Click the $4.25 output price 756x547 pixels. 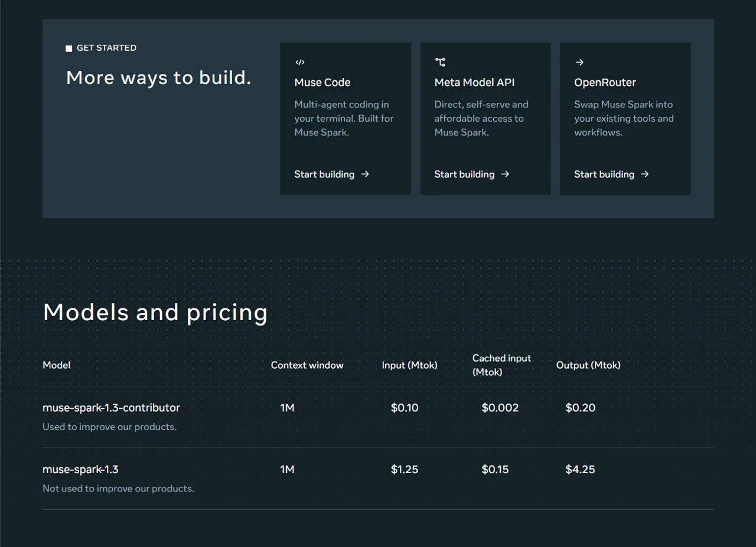tap(581, 470)
